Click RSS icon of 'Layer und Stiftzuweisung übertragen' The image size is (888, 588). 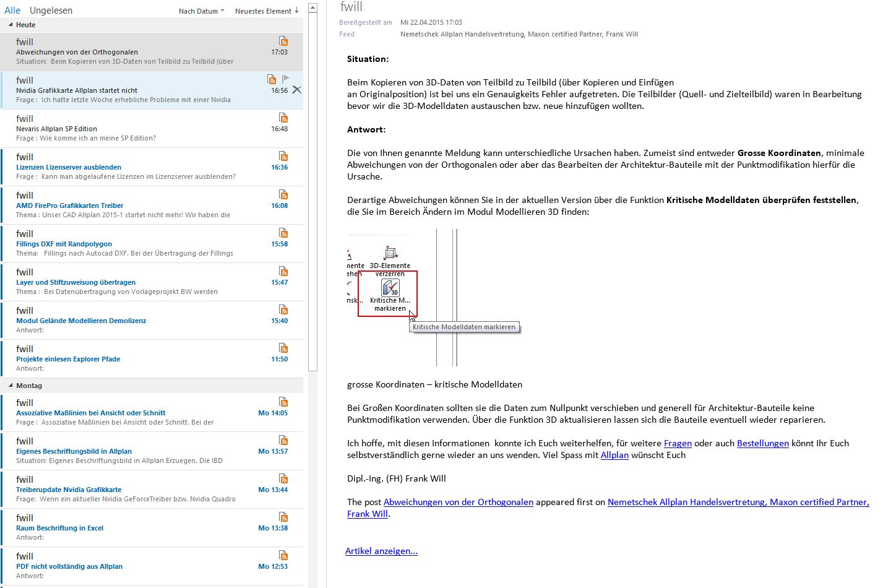tap(283, 271)
